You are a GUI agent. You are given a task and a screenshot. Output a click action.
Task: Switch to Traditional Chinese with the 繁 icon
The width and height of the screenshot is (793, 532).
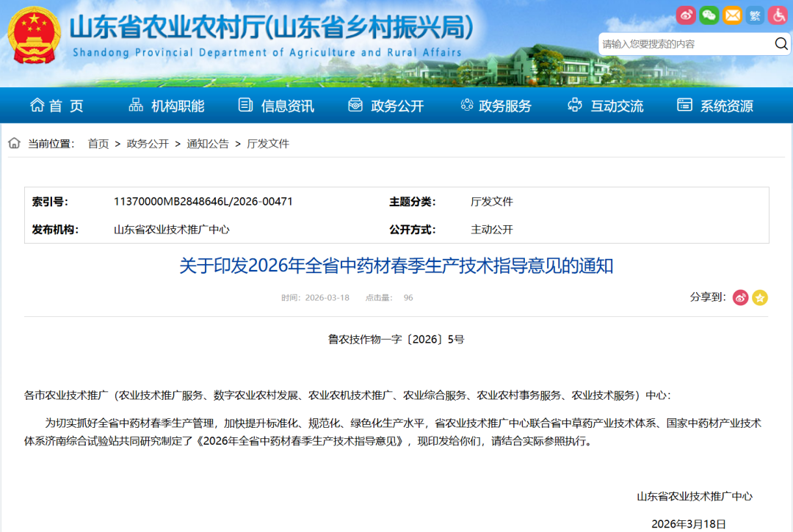[x=755, y=15]
